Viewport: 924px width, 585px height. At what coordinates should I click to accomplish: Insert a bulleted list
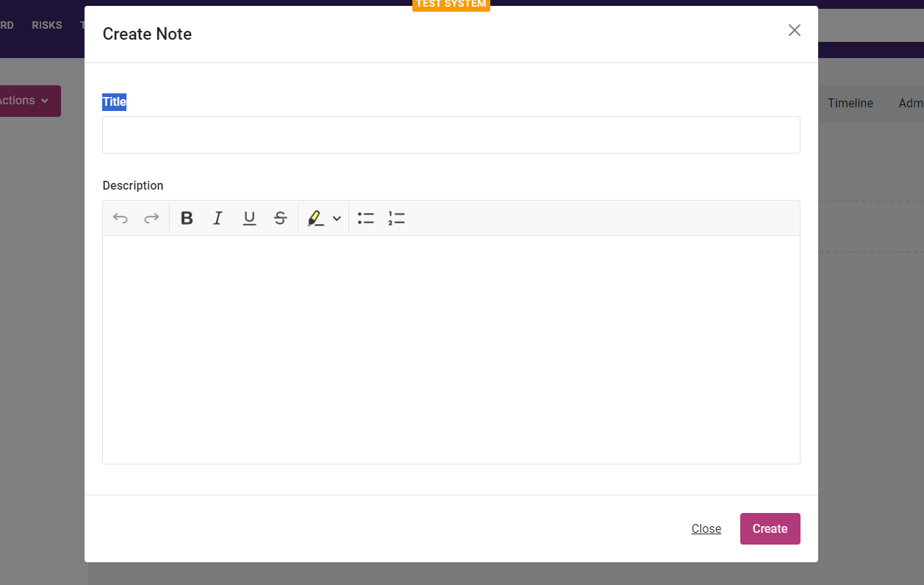tap(365, 218)
